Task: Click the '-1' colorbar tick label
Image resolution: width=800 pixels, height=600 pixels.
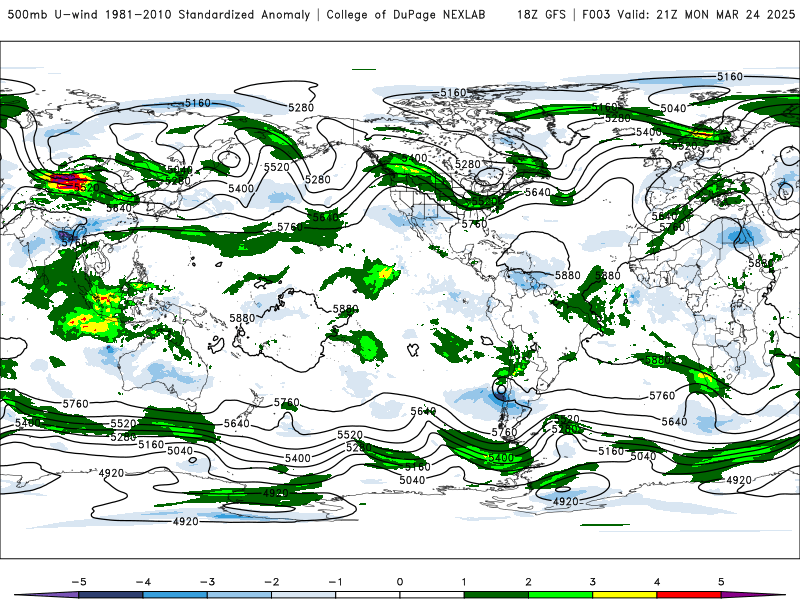Action: (x=335, y=582)
